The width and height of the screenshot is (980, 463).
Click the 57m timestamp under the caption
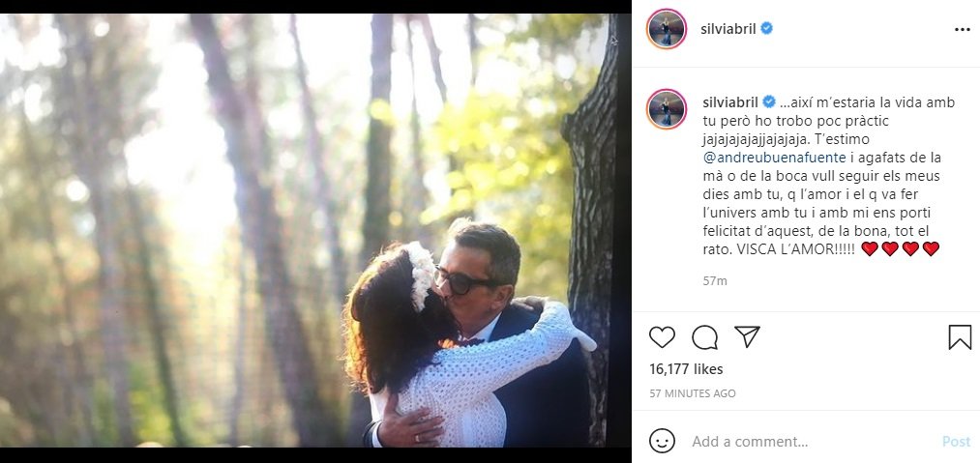pos(716,281)
